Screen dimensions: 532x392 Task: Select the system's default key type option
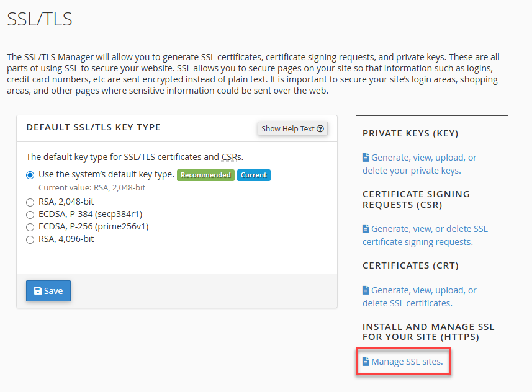click(30, 175)
